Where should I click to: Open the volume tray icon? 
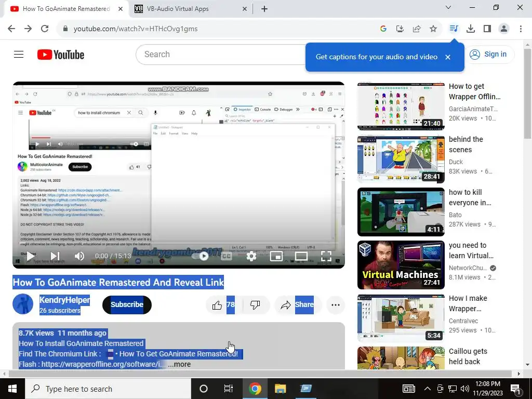pyautogui.click(x=465, y=389)
